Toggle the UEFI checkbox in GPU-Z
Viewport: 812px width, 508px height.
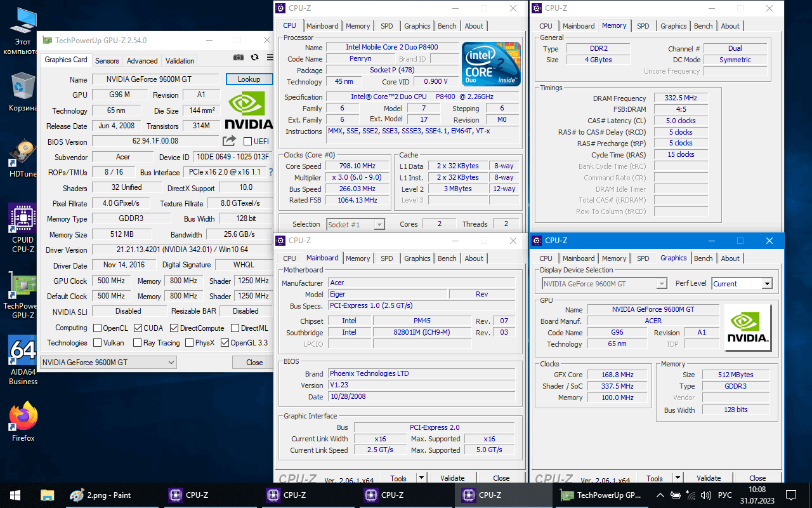[x=248, y=141]
